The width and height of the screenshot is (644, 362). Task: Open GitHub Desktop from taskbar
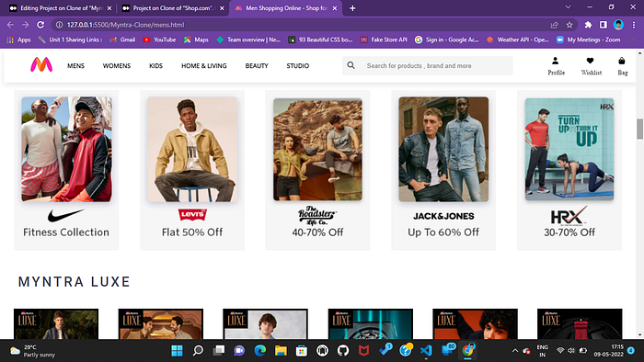point(343,351)
